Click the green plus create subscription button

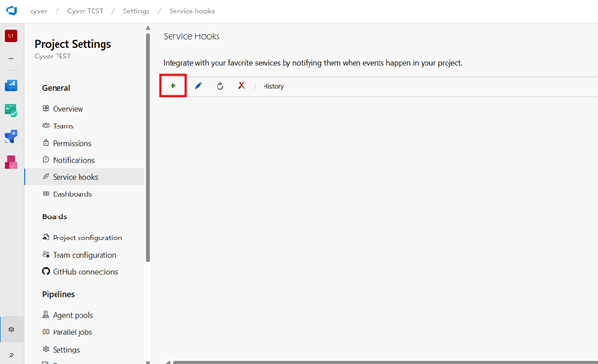coord(172,86)
